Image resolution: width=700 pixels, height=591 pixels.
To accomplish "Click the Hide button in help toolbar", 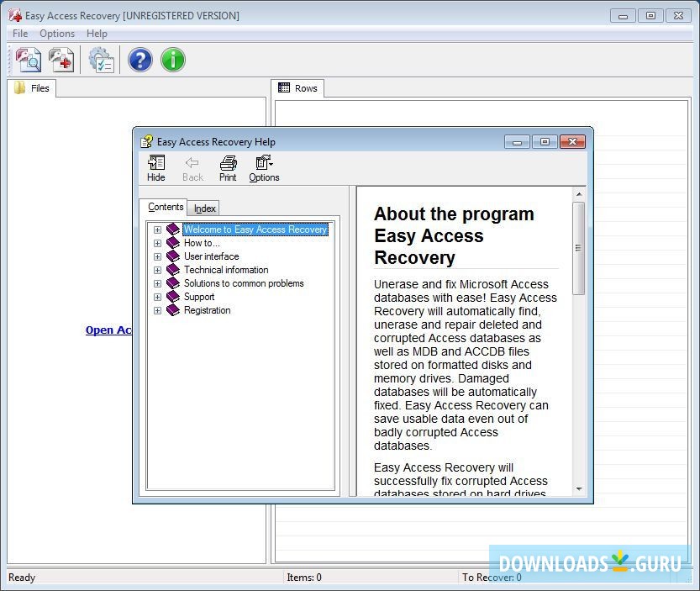I will (156, 168).
